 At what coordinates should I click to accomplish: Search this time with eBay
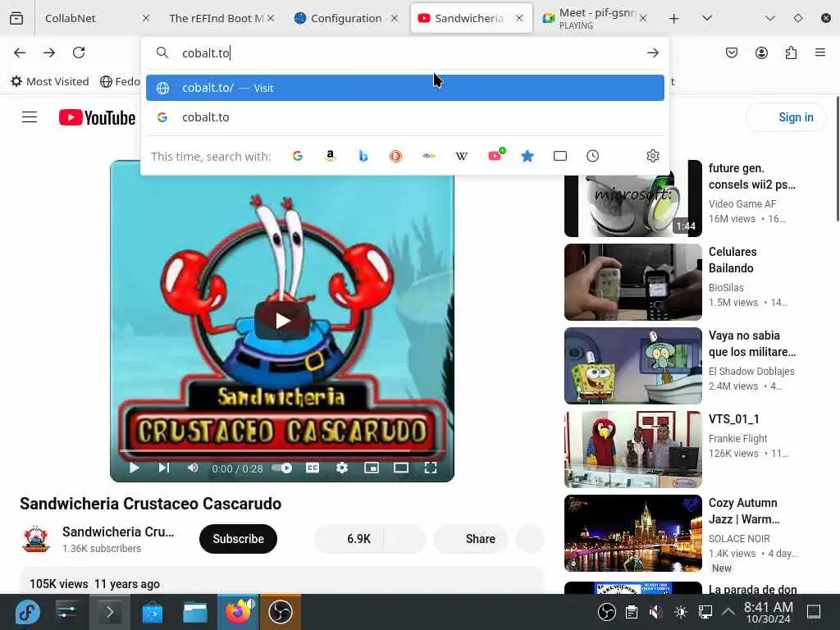click(x=428, y=156)
